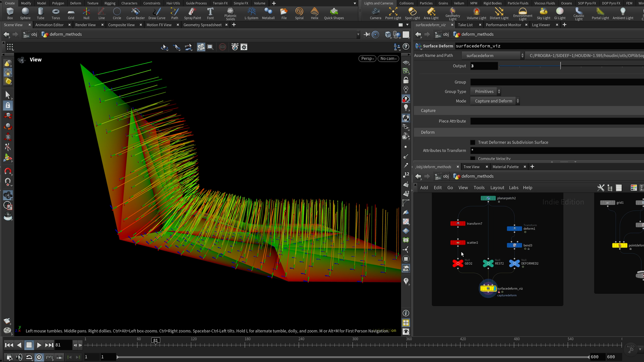Expand the Persp viewport menu
The image size is (644, 362).
[367, 58]
